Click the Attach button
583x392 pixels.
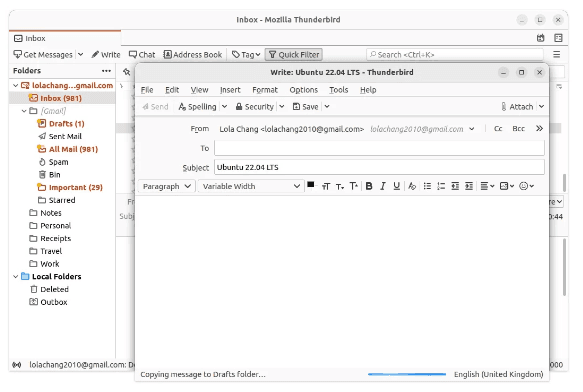(x=517, y=107)
